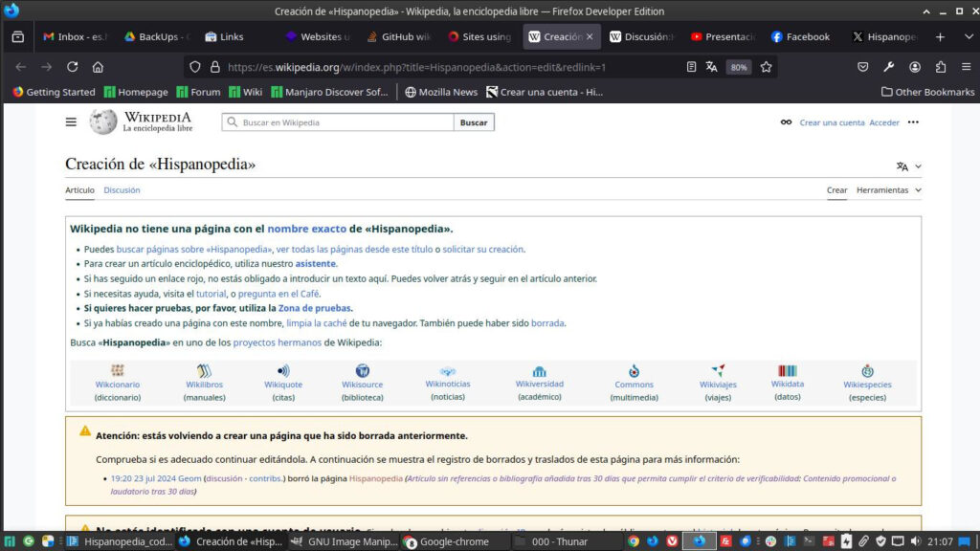Viewport: 980px width, 551px height.
Task: Click the Firefox reload page button
Action: pyautogui.click(x=73, y=67)
